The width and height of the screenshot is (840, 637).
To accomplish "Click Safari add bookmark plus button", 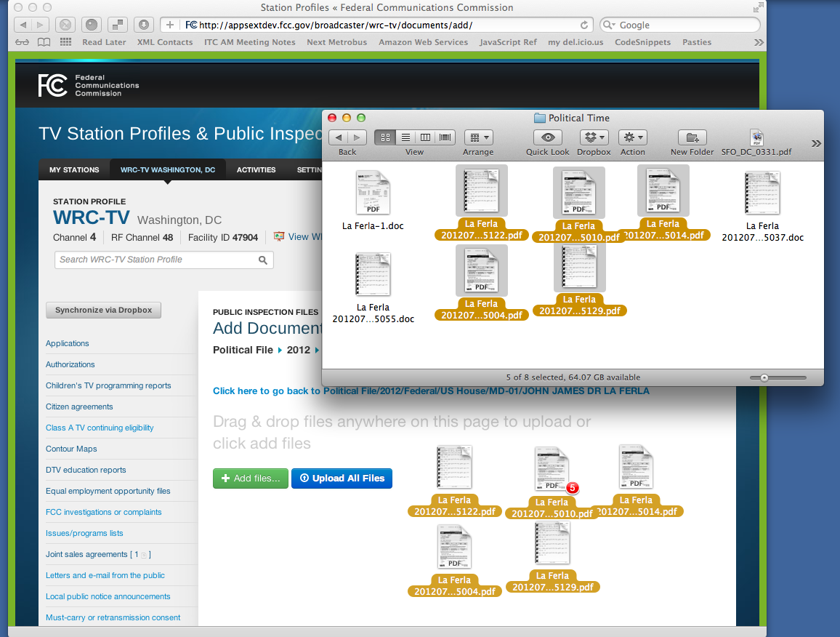I will point(169,25).
